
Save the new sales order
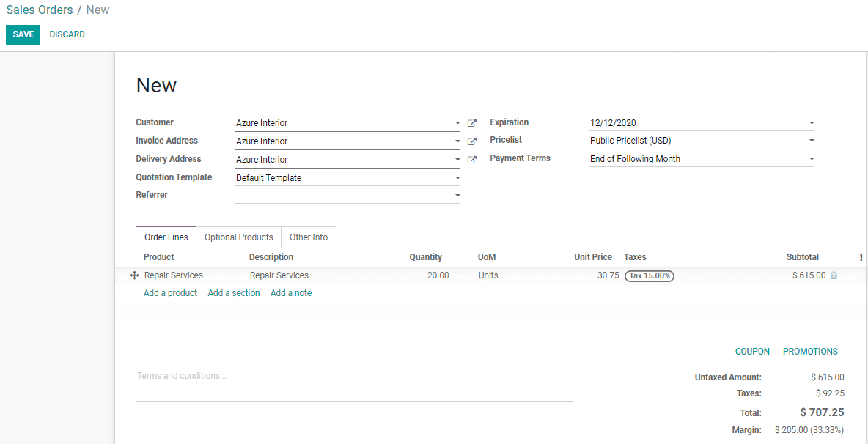coord(23,34)
